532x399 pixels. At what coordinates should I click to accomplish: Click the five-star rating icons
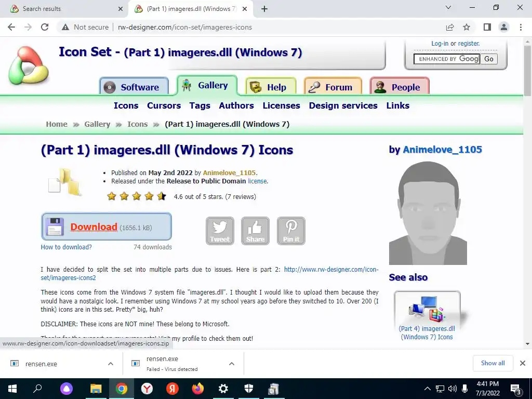137,196
